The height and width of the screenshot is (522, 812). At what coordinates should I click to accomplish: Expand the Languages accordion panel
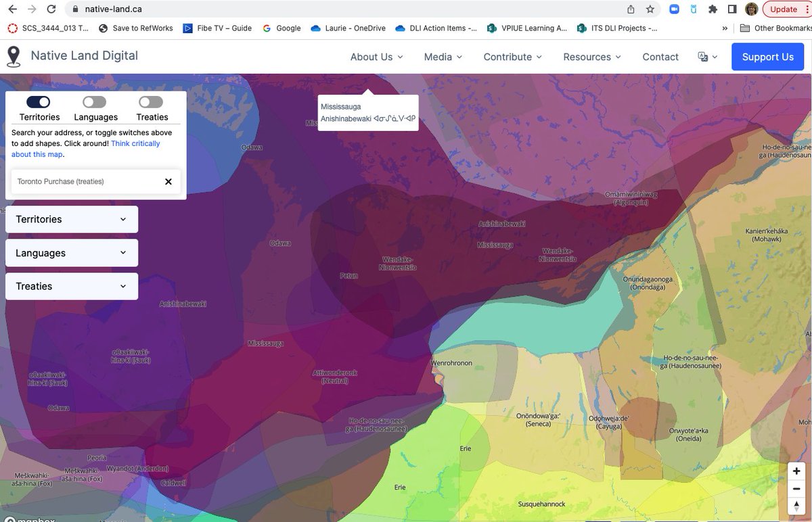pyautogui.click(x=71, y=253)
